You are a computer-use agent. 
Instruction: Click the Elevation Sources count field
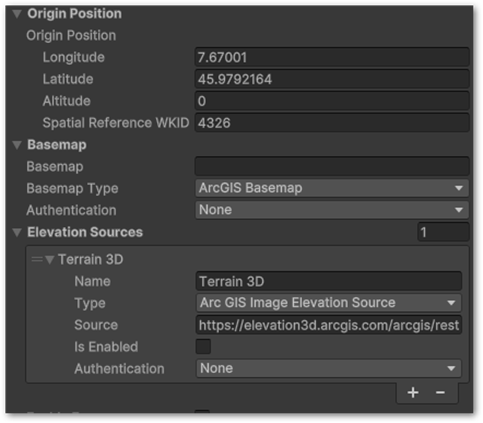click(x=443, y=232)
